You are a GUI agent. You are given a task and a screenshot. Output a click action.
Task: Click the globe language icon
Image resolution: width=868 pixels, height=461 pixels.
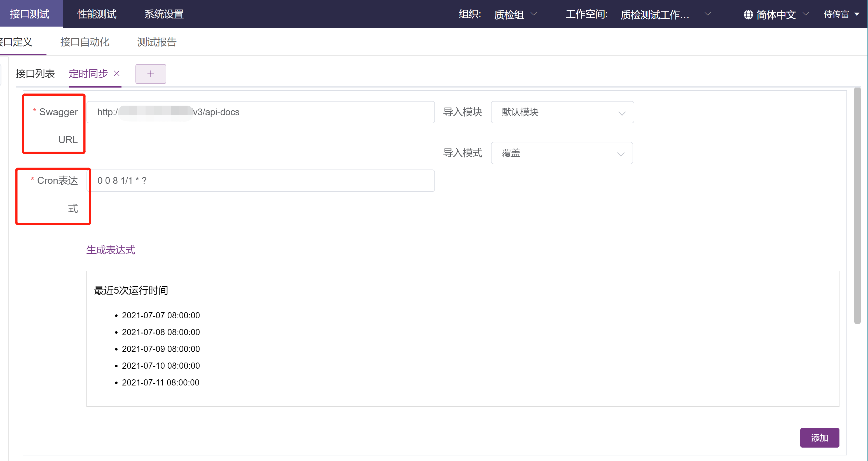(x=748, y=15)
